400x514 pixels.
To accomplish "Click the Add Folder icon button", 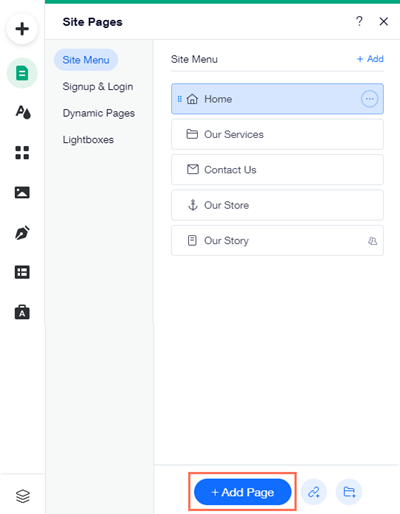I will click(x=349, y=492).
